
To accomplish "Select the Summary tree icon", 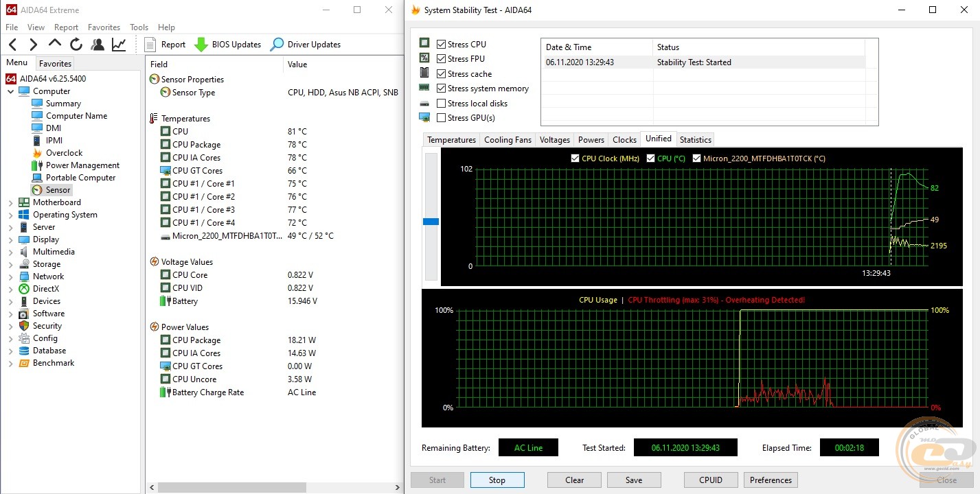I will (x=37, y=104).
